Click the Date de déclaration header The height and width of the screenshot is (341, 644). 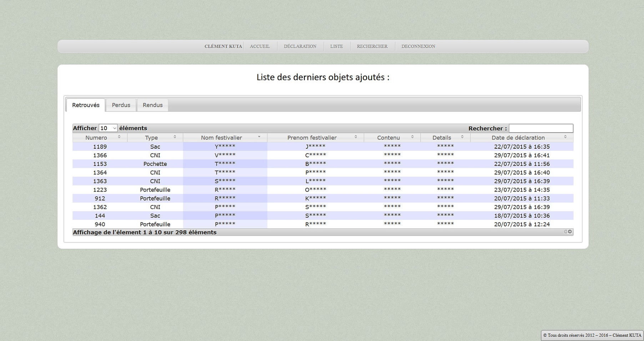click(x=522, y=138)
